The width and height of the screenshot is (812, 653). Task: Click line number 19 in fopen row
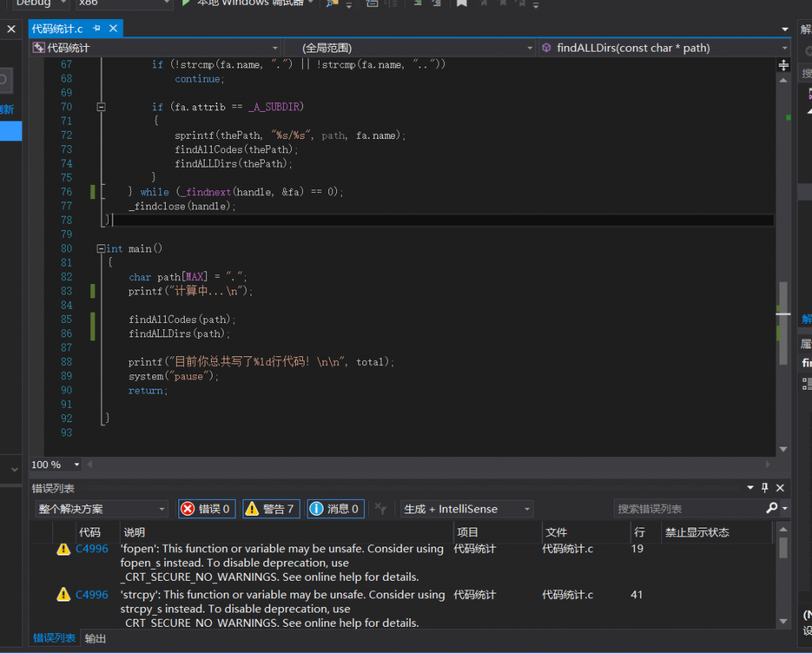[x=637, y=549]
